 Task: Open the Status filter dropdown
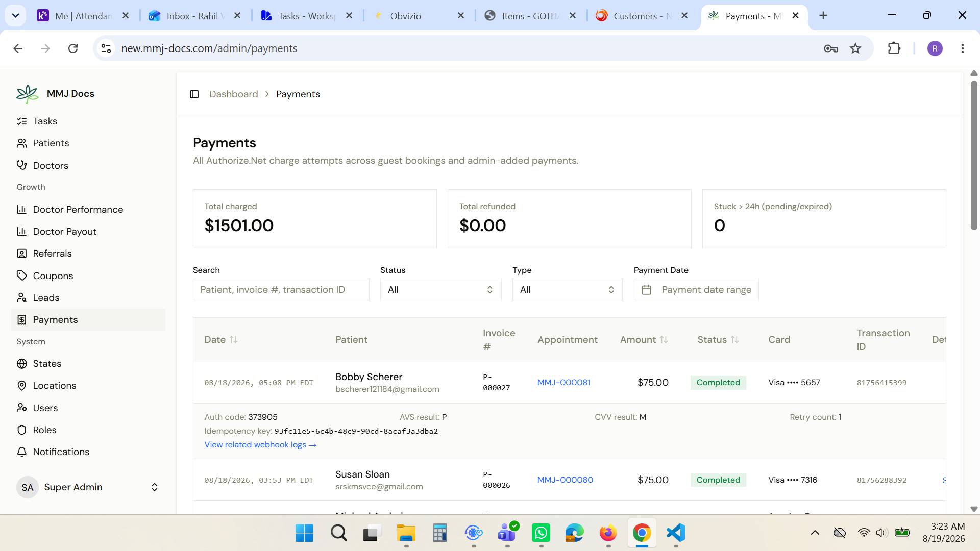(440, 290)
